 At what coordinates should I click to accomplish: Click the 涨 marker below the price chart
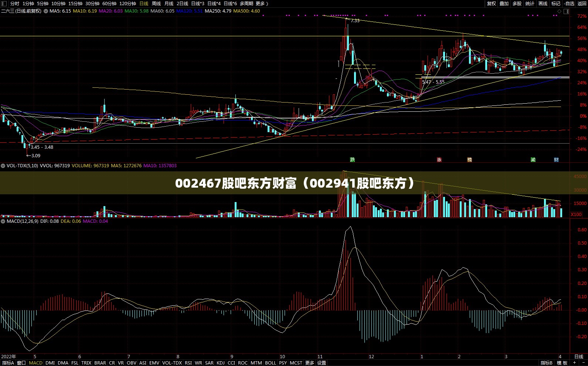439,160
